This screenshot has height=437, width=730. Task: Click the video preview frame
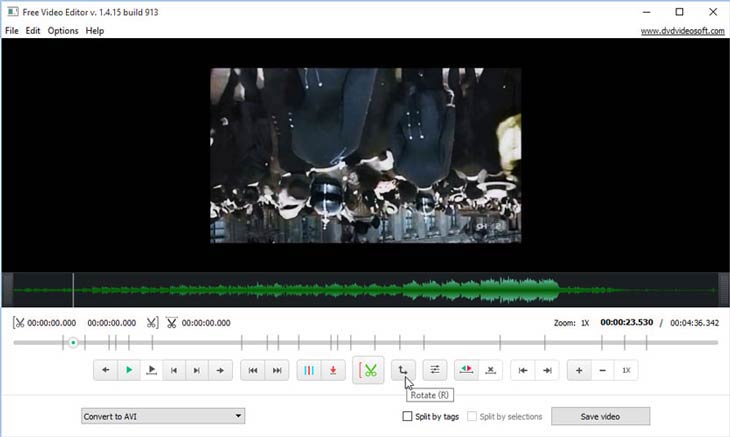(x=365, y=155)
